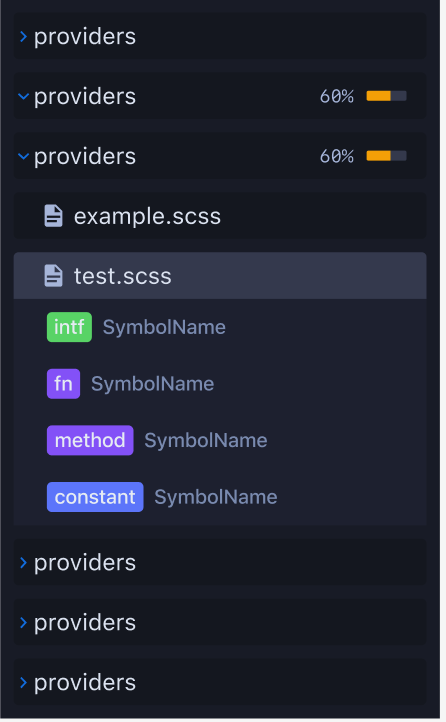
Task: Select SymbolName next to the method badge
Action: tap(206, 441)
